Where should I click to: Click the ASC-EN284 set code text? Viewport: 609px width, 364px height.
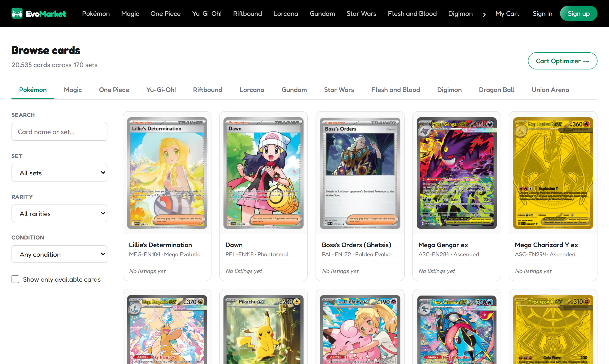434,254
